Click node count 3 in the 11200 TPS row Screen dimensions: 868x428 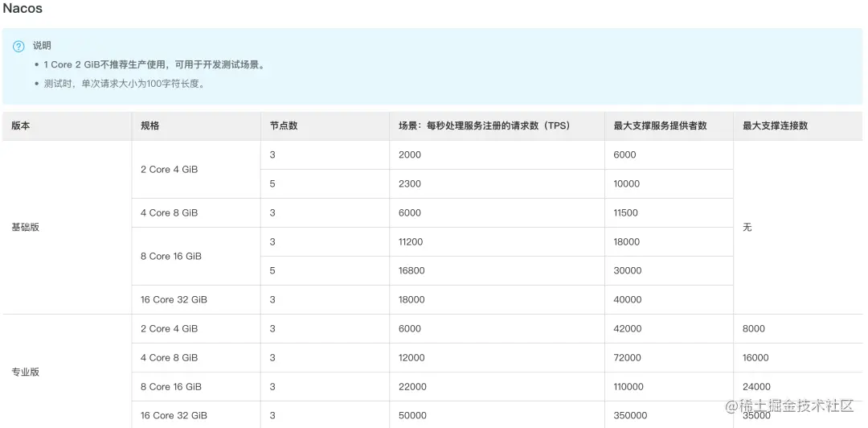click(x=272, y=241)
